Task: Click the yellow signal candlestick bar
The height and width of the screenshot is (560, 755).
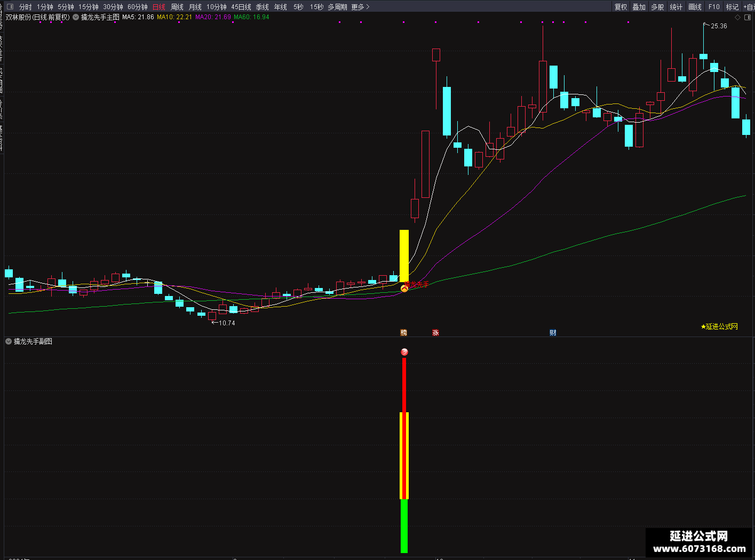Action: [x=404, y=256]
